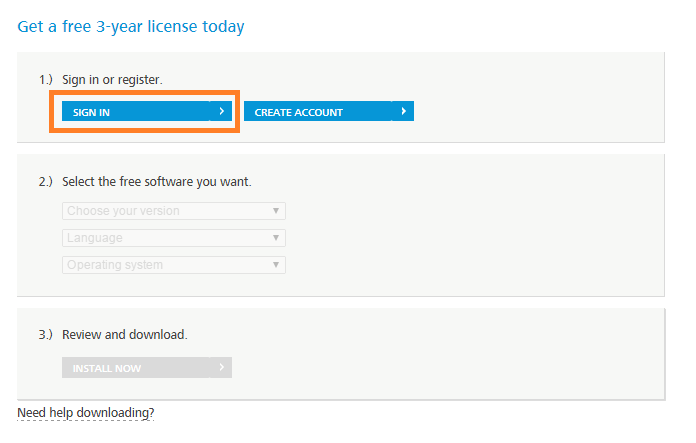Viewport: 696px width, 443px height.
Task: Open the Need help downloading? link
Action: coord(86,413)
